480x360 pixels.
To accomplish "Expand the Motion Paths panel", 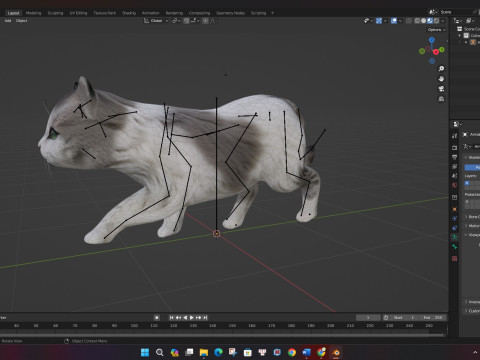I will 472,226.
